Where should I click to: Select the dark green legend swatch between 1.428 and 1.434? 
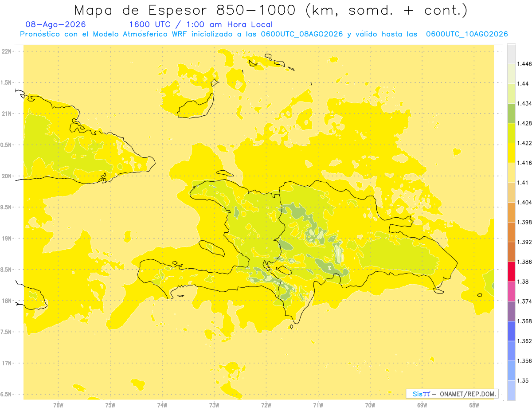pyautogui.click(x=511, y=114)
